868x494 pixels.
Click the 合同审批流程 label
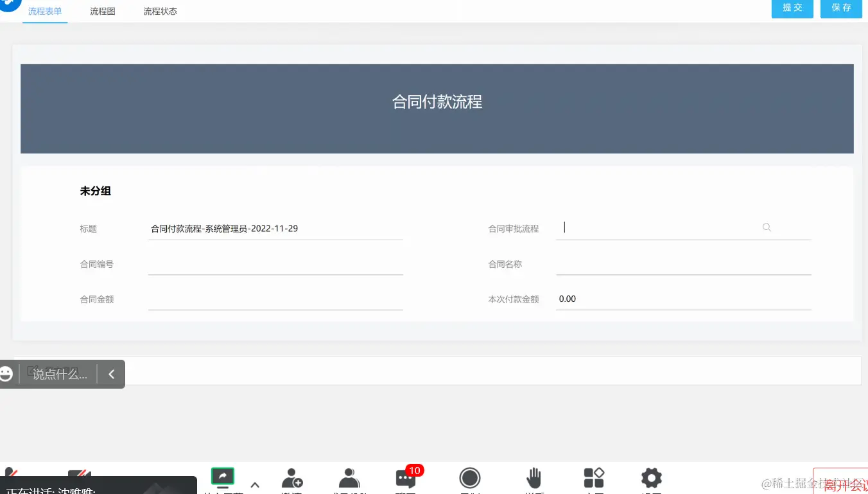(514, 229)
